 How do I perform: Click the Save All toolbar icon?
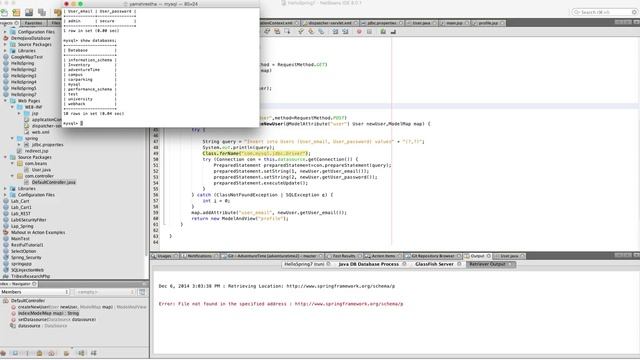[x=42, y=13]
